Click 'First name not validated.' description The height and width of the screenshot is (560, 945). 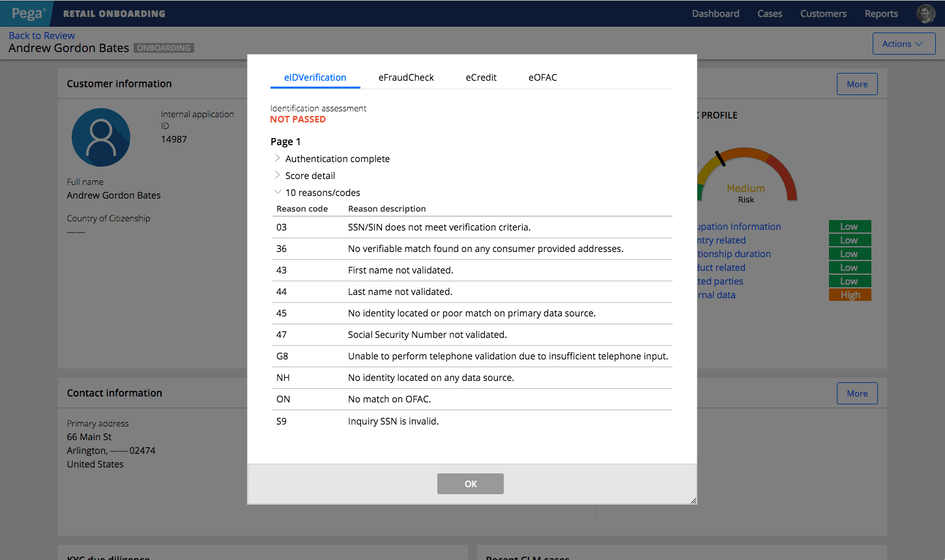tap(400, 270)
